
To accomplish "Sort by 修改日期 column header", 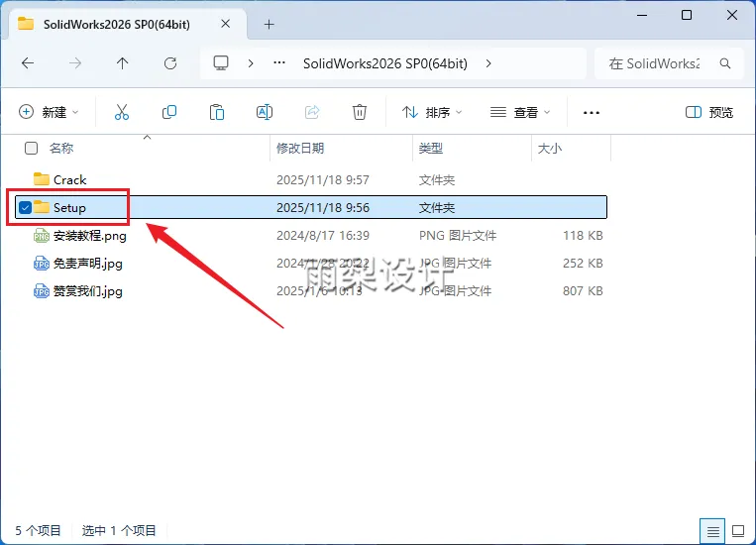I will [300, 148].
